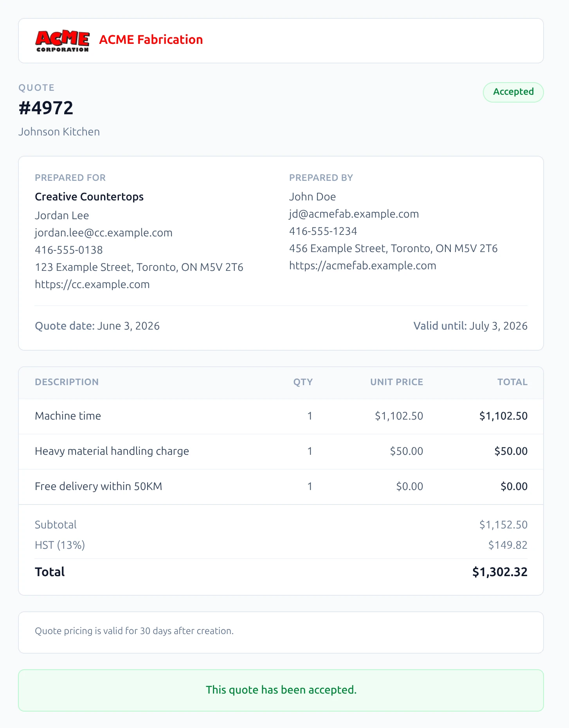This screenshot has height=728, width=569.
Task: Click the TOTAL column header
Action: pos(512,382)
